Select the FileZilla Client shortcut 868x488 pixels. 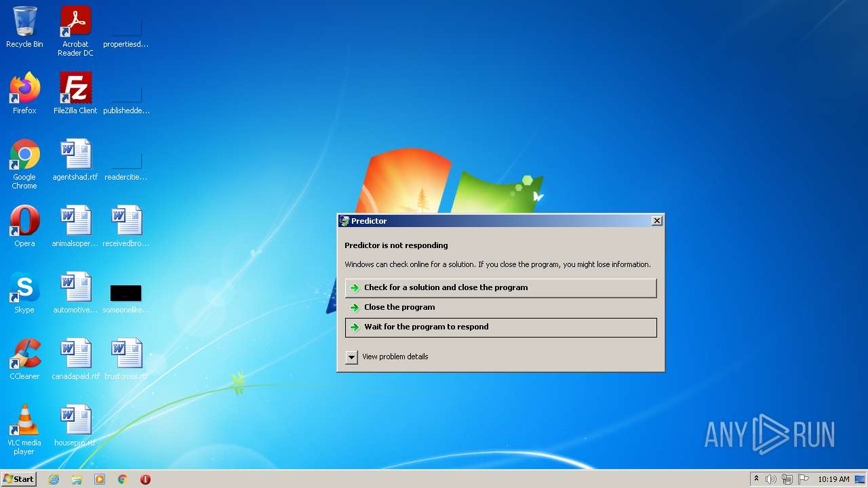(75, 94)
